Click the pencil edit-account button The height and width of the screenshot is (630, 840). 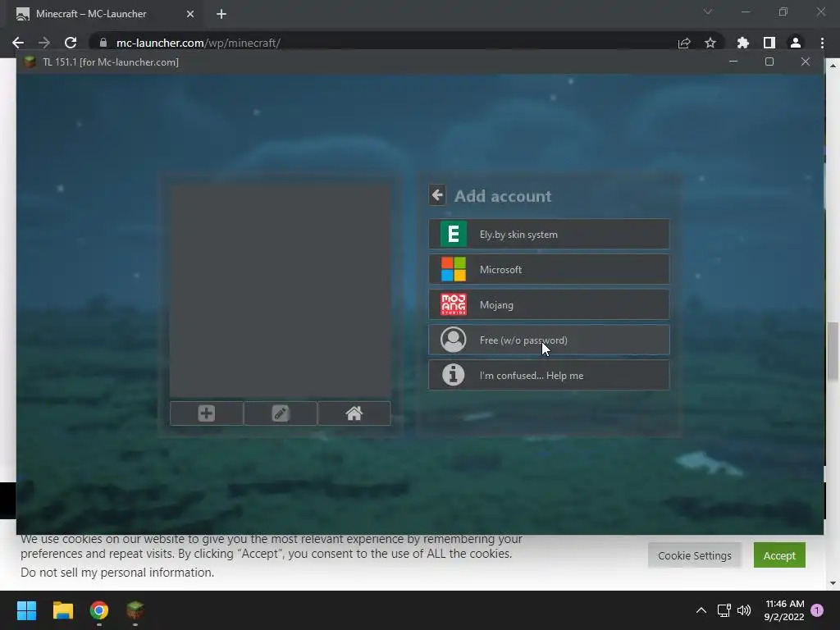(281, 413)
